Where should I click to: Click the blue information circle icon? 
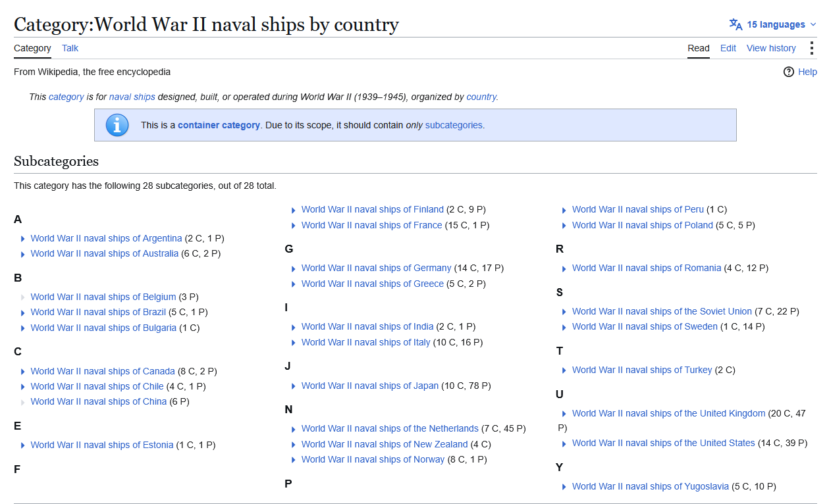117,125
